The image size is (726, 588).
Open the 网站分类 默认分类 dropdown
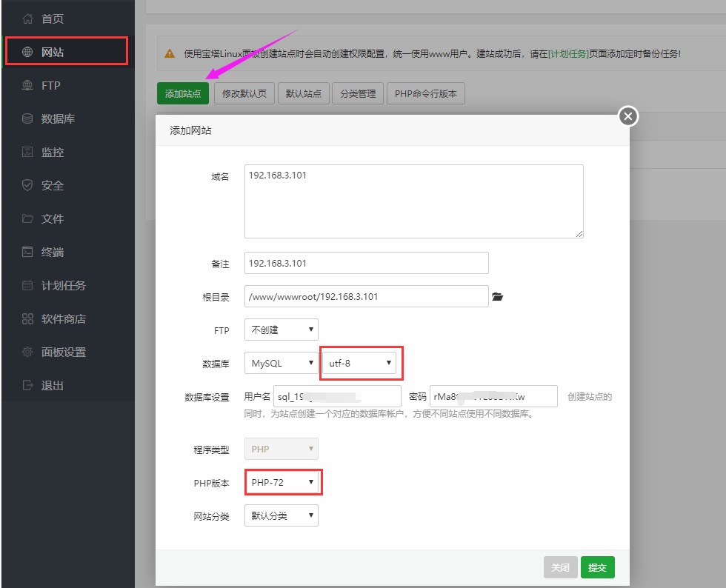[x=281, y=515]
